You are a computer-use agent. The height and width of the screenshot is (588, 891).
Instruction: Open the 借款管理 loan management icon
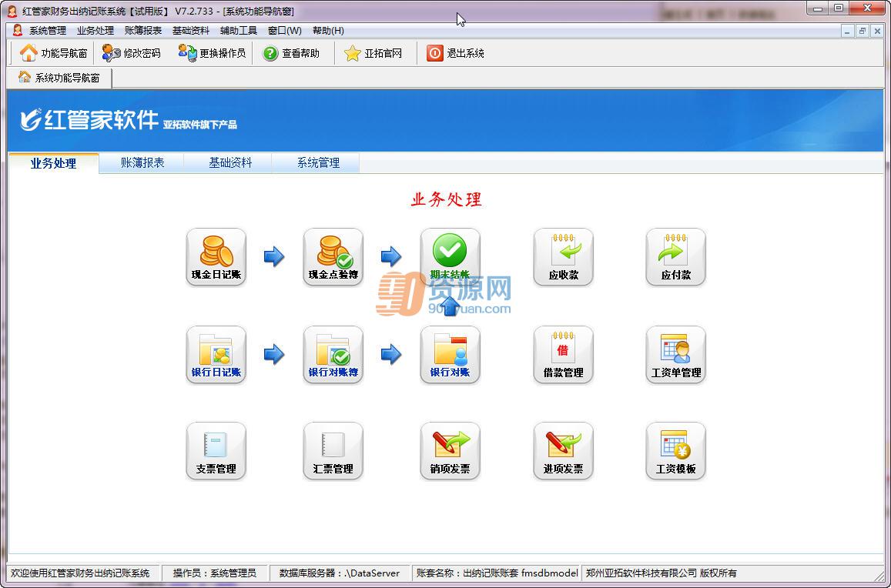563,355
